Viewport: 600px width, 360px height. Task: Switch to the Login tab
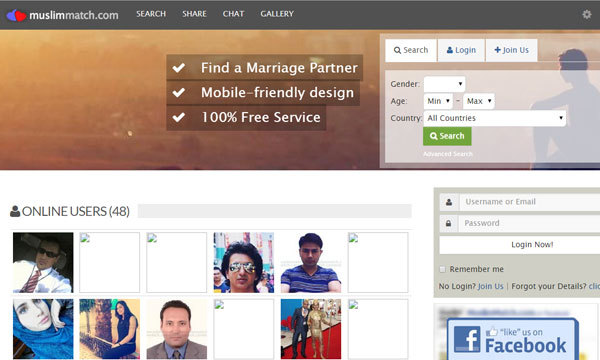461,50
